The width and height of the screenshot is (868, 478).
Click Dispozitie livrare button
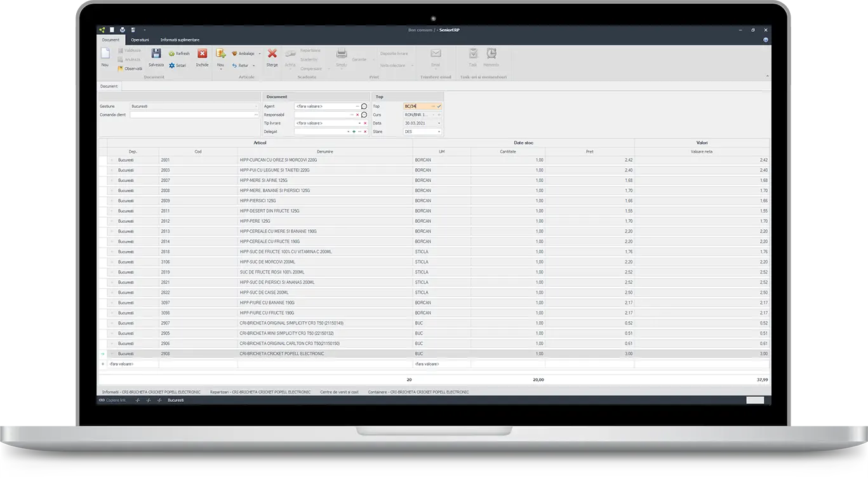(x=394, y=53)
